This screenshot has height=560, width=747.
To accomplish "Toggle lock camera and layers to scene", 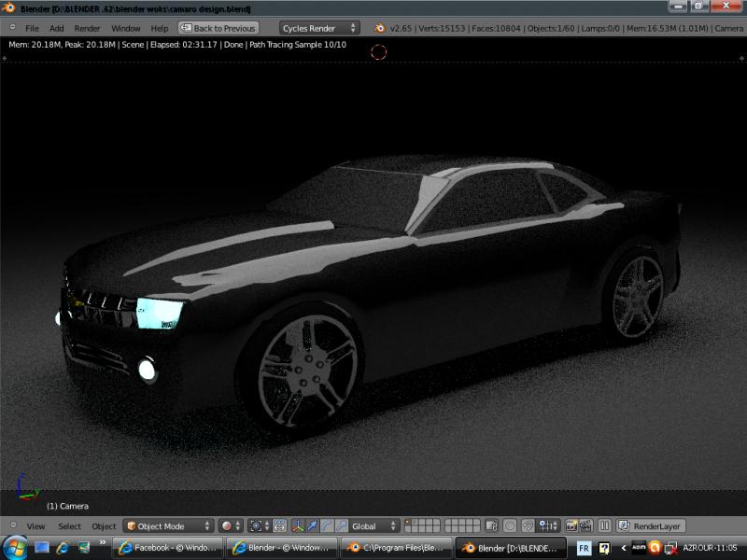I will coord(491,525).
